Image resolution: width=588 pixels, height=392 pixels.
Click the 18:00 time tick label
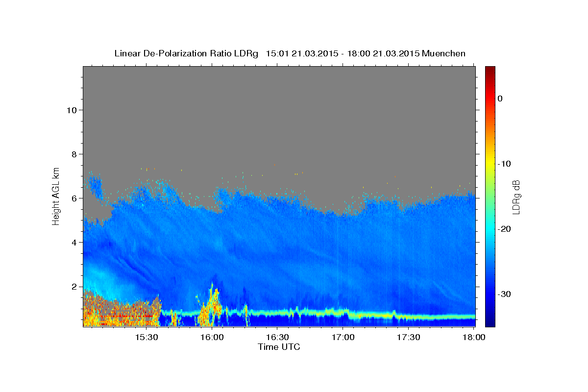pyautogui.click(x=473, y=338)
